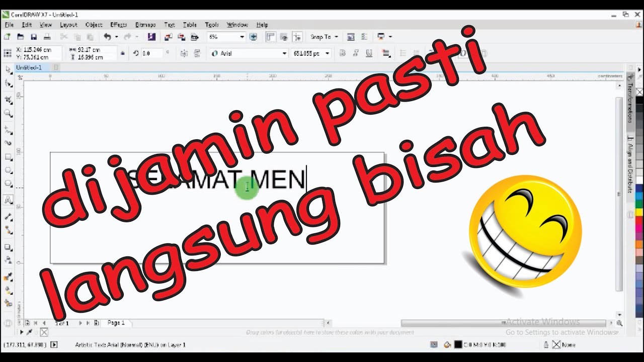644x362 pixels.
Task: Select the Page 1 tab
Action: (x=116, y=323)
